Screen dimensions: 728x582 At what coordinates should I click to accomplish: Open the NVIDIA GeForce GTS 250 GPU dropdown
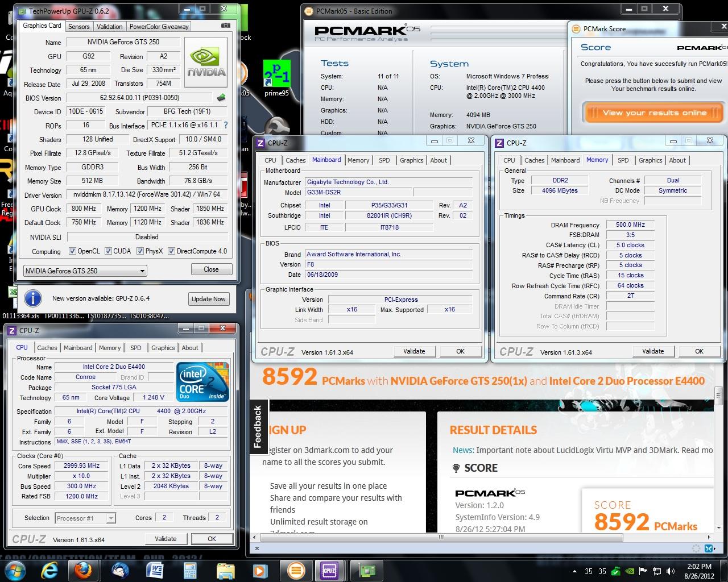coord(85,271)
